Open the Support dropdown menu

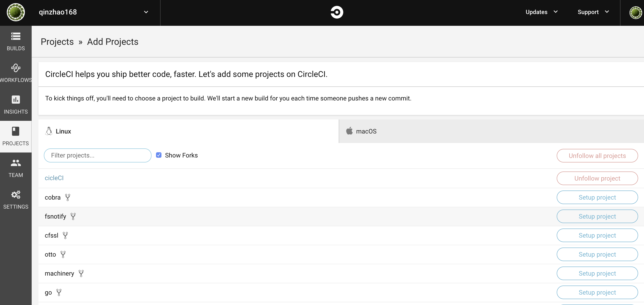tap(593, 12)
